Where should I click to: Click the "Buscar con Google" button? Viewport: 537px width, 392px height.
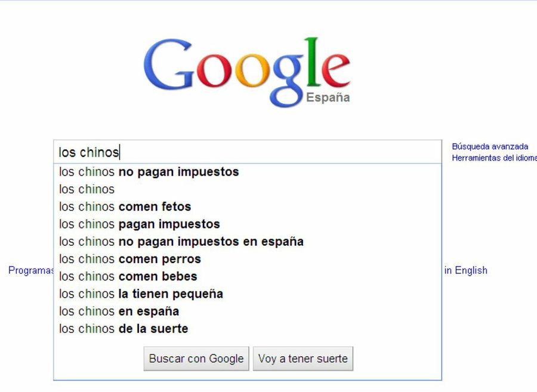(x=196, y=359)
